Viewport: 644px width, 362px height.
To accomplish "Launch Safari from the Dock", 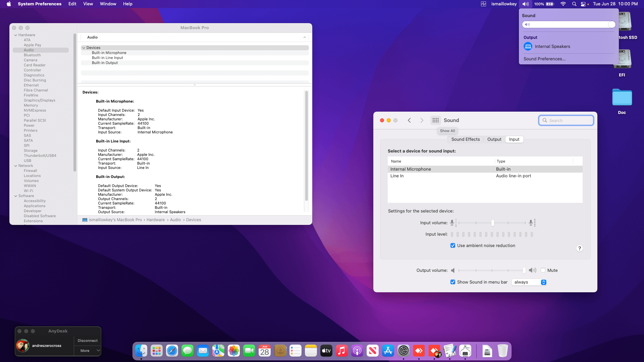I will point(172,351).
